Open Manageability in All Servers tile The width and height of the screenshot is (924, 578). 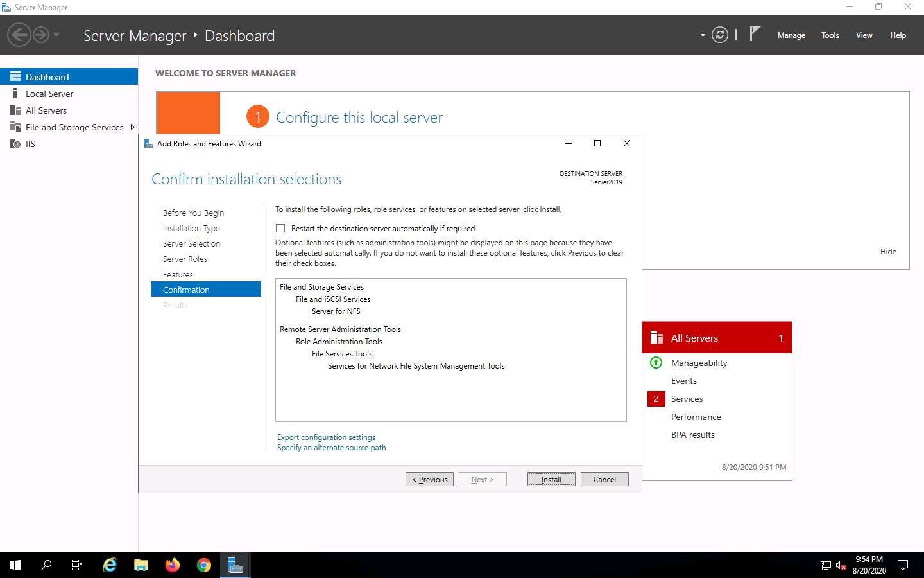pos(699,363)
